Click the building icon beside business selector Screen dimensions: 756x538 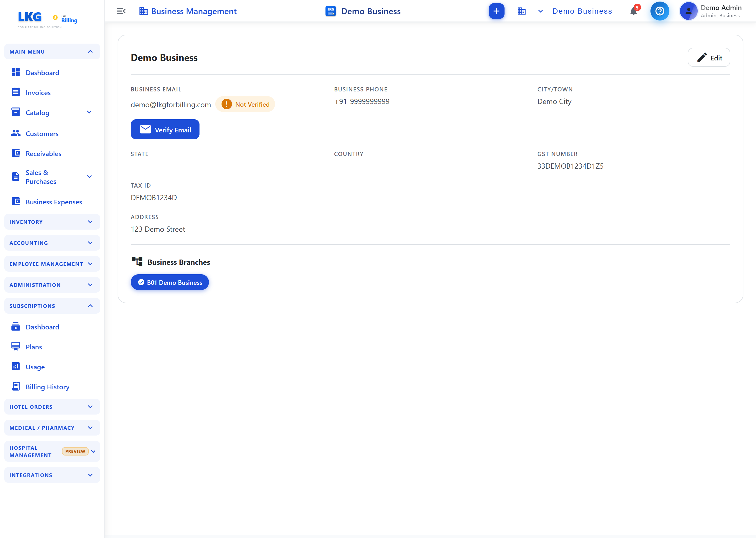point(522,11)
